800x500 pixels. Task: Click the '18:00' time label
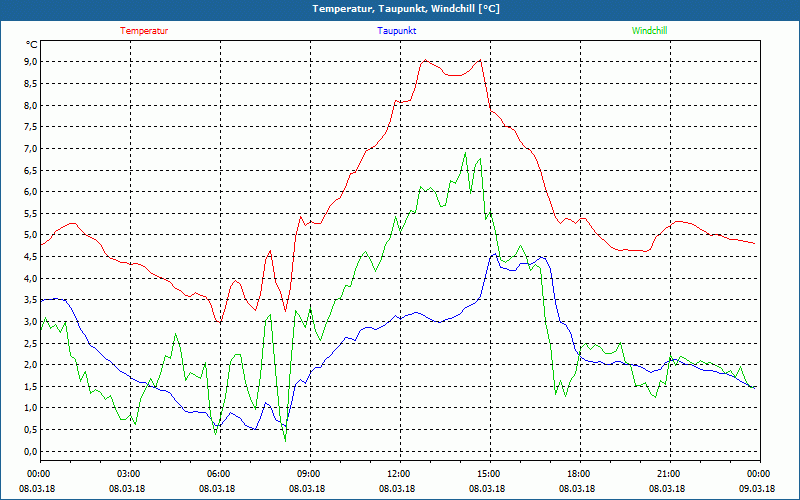580,474
